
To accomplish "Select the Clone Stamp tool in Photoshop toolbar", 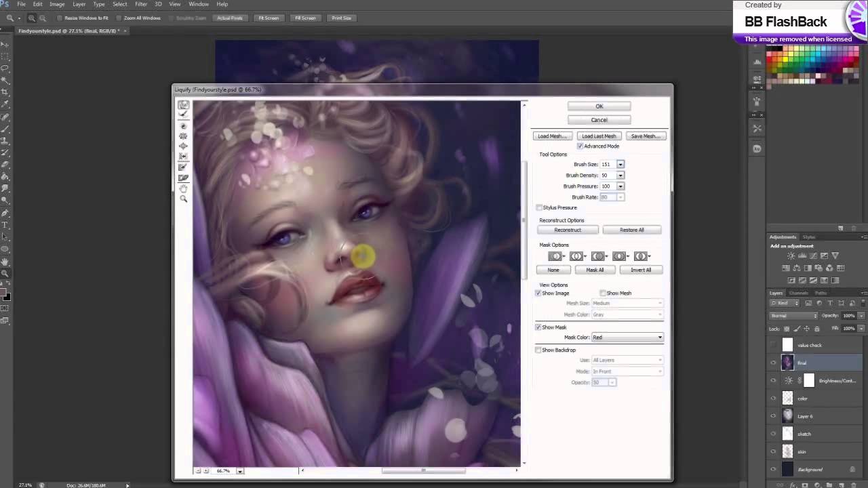I will (5, 140).
